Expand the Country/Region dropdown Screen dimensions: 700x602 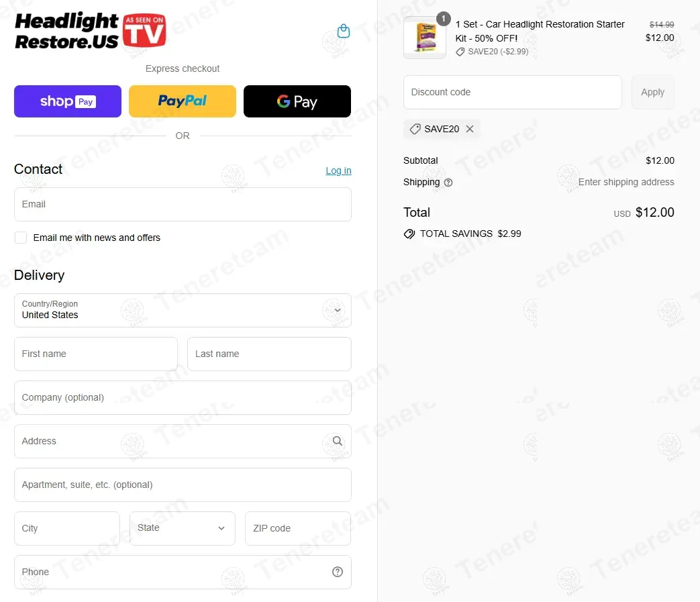[x=183, y=310]
